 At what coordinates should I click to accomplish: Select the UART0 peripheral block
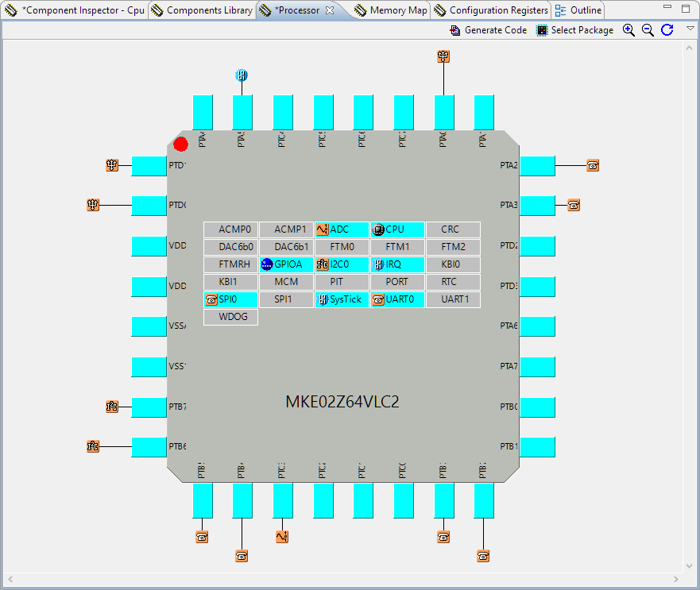point(396,299)
